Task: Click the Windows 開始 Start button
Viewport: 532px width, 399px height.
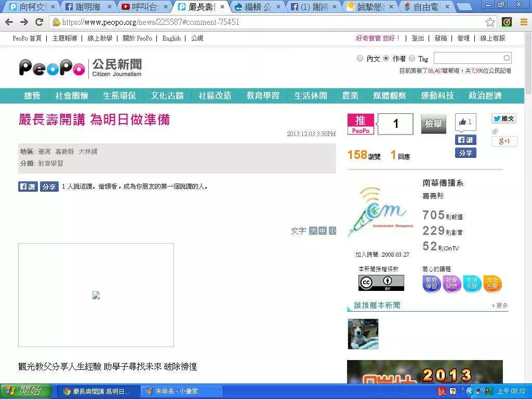Action: coord(25,391)
